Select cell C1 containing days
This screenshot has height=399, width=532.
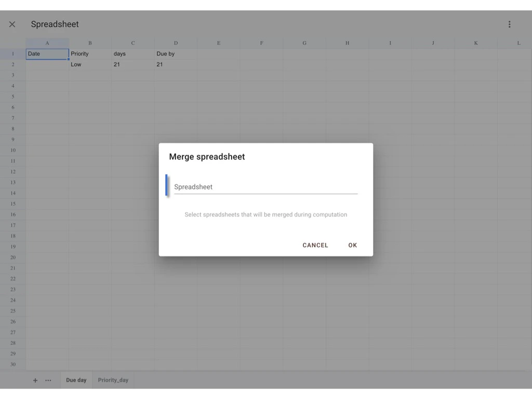(132, 54)
